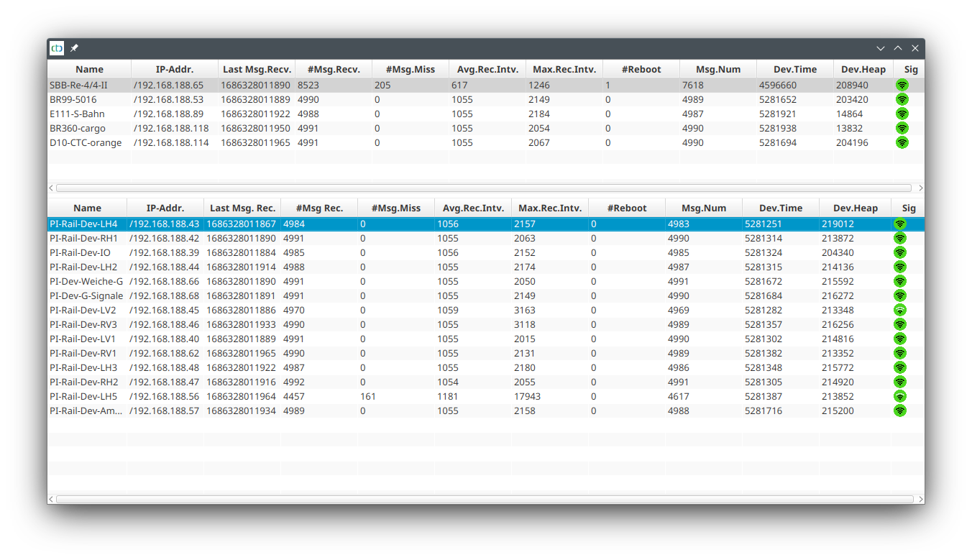Click signal icon of PI-Rail-Dev-LH5 row
972x560 pixels.
tap(899, 396)
